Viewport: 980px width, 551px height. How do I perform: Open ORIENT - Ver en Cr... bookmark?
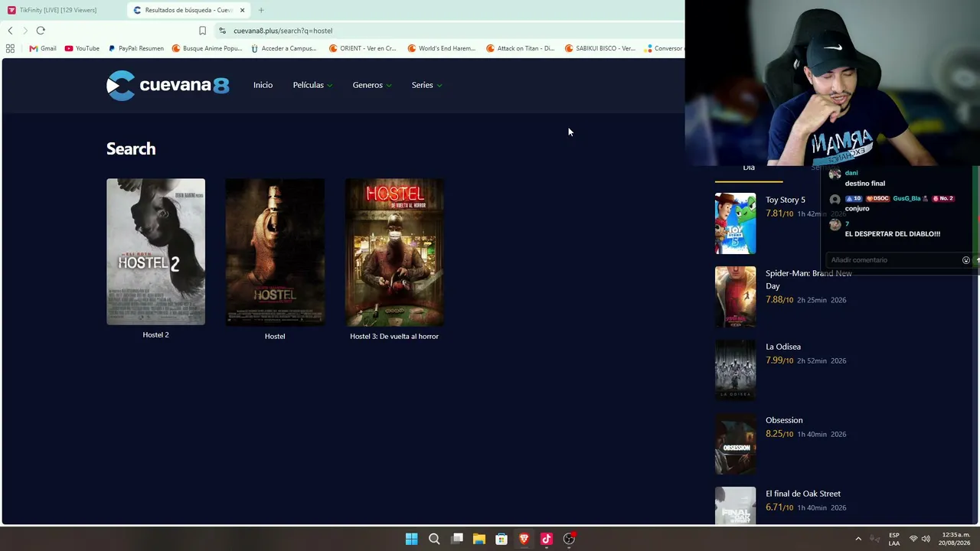pyautogui.click(x=363, y=48)
